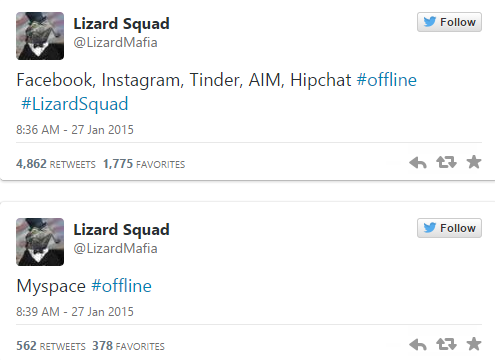View the 4,862 retweets list

[56, 164]
